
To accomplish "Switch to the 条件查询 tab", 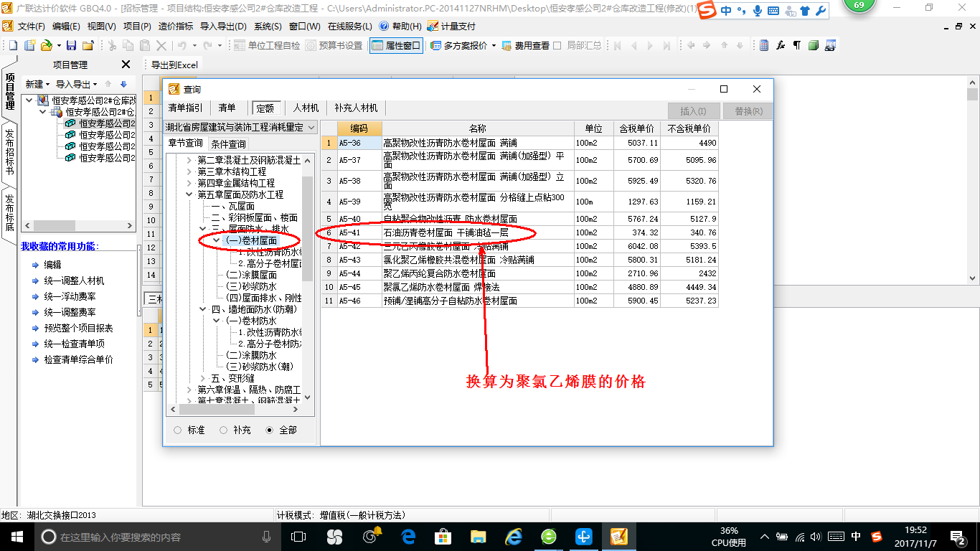I will tap(228, 143).
